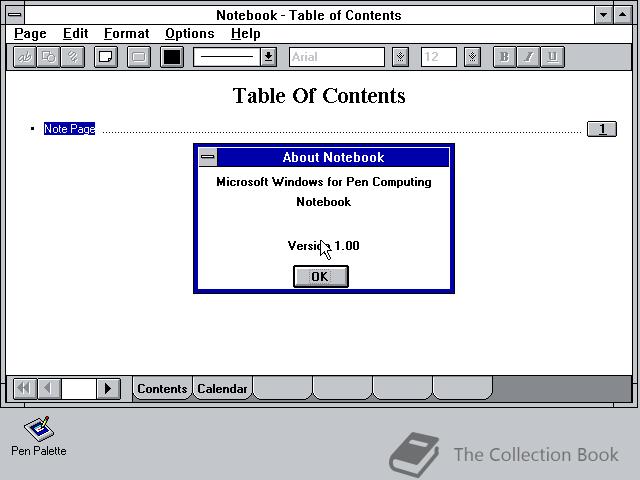Screen dimensions: 640x480
Task: Click the font size 12 field
Action: [x=439, y=57]
